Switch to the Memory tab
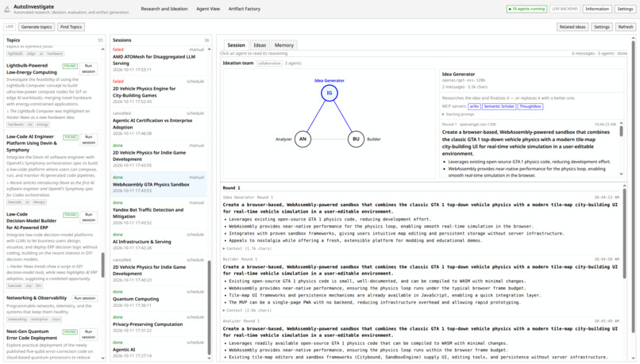Viewport: 640px width, 364px height. 283,45
